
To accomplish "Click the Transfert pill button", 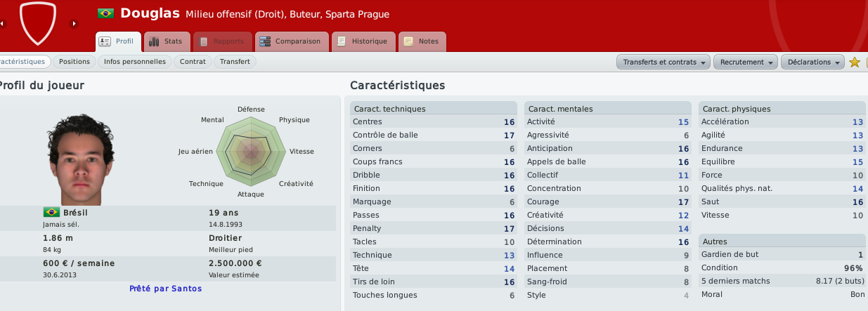I will coord(235,62).
